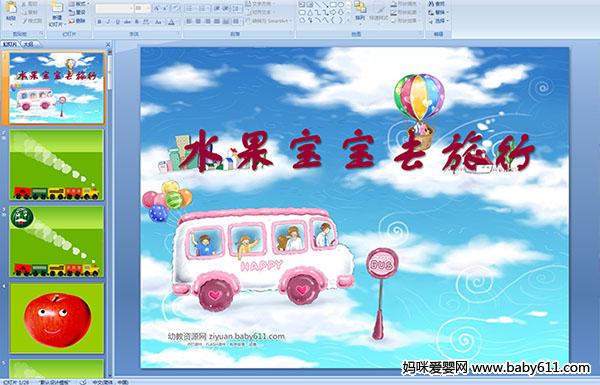The width and height of the screenshot is (600, 385).
Task: Click the Increase font size icon
Action: 157,8
